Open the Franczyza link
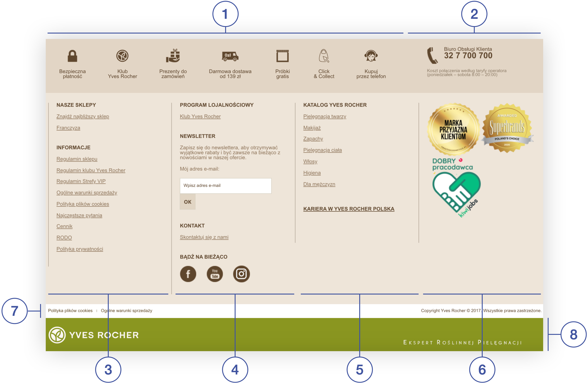This screenshot has width=588, height=384. click(x=68, y=128)
